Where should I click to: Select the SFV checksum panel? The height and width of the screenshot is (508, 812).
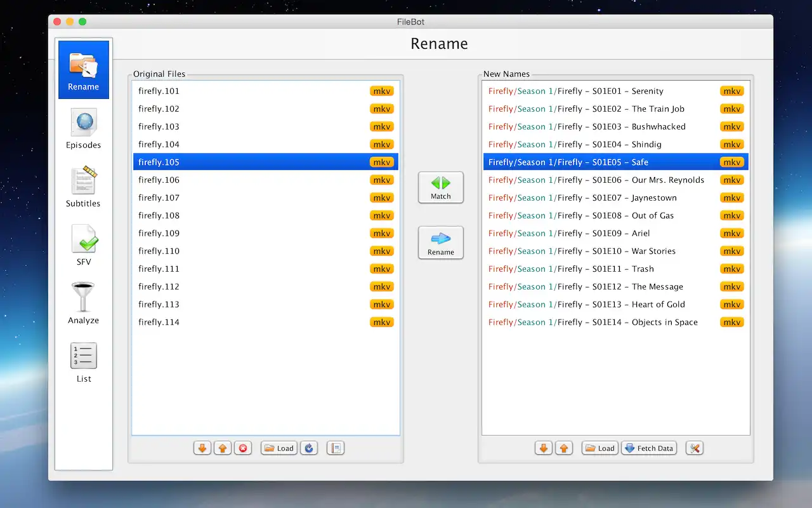point(84,246)
